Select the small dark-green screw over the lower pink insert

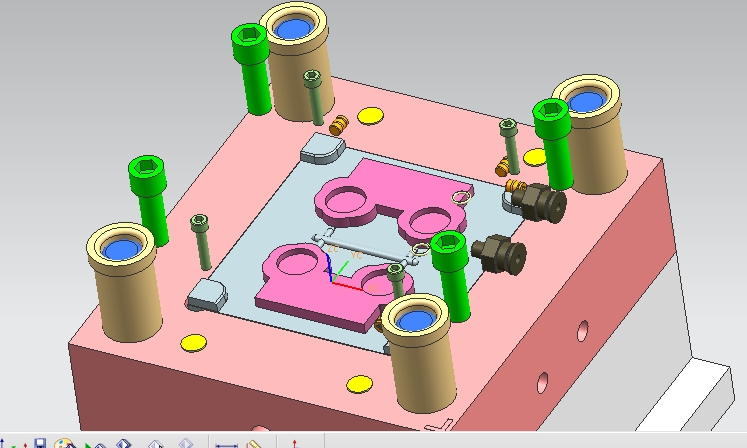[396, 281]
